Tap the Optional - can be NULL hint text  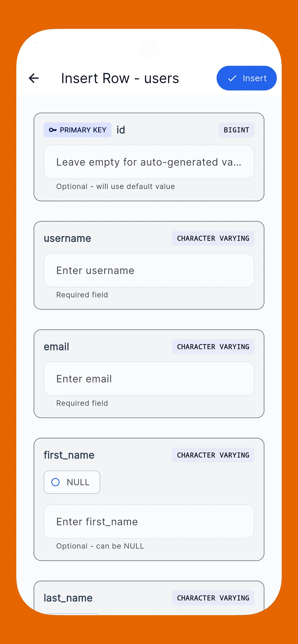tap(100, 546)
